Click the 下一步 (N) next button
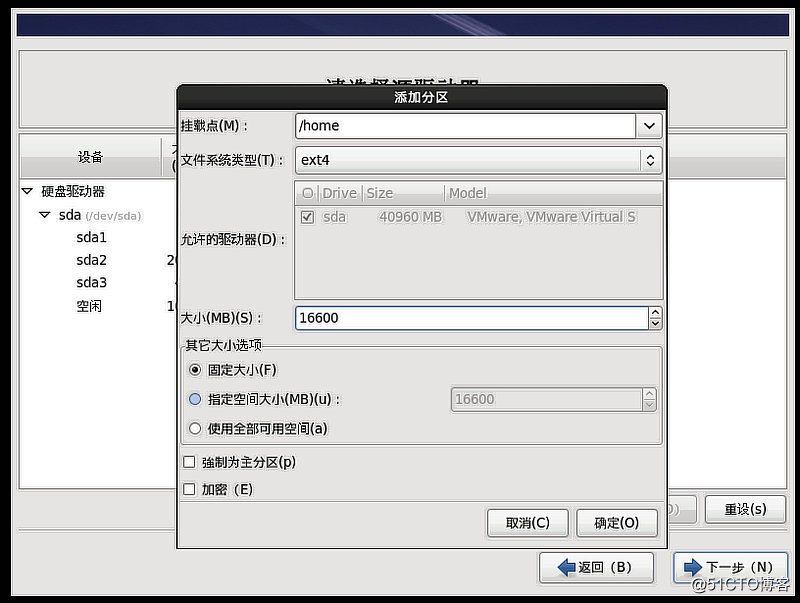 pos(731,567)
